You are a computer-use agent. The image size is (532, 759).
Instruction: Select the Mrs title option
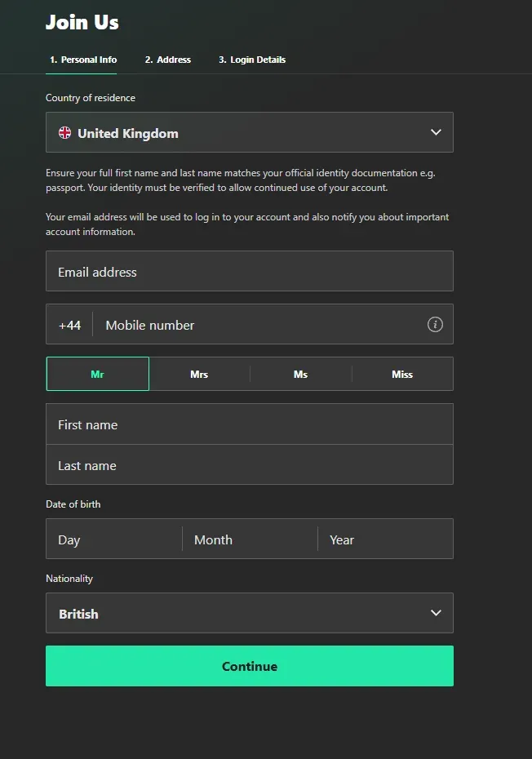[x=199, y=375]
